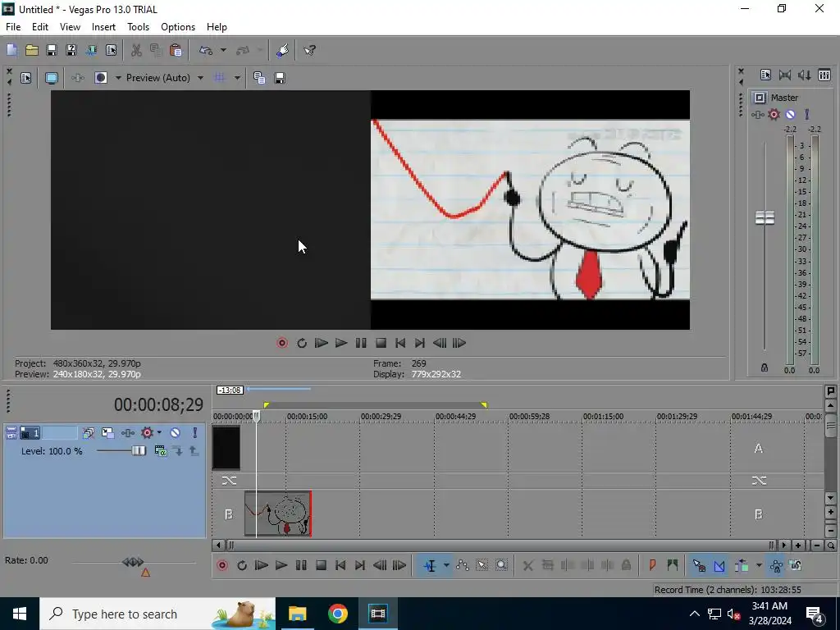Open Project Video Properties in preview toolbar
The image size is (840, 630).
[x=25, y=78]
